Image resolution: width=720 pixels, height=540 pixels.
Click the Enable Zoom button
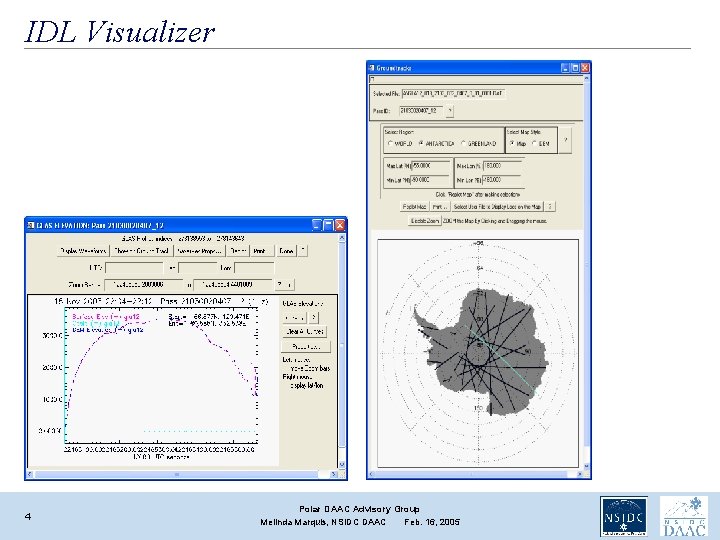(425, 221)
